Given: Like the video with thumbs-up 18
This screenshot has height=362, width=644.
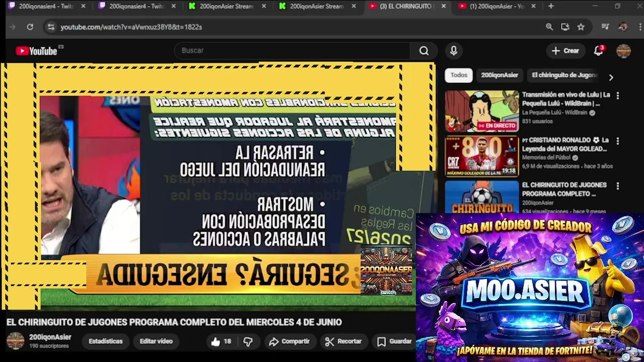Looking at the screenshot, I should (x=221, y=341).
